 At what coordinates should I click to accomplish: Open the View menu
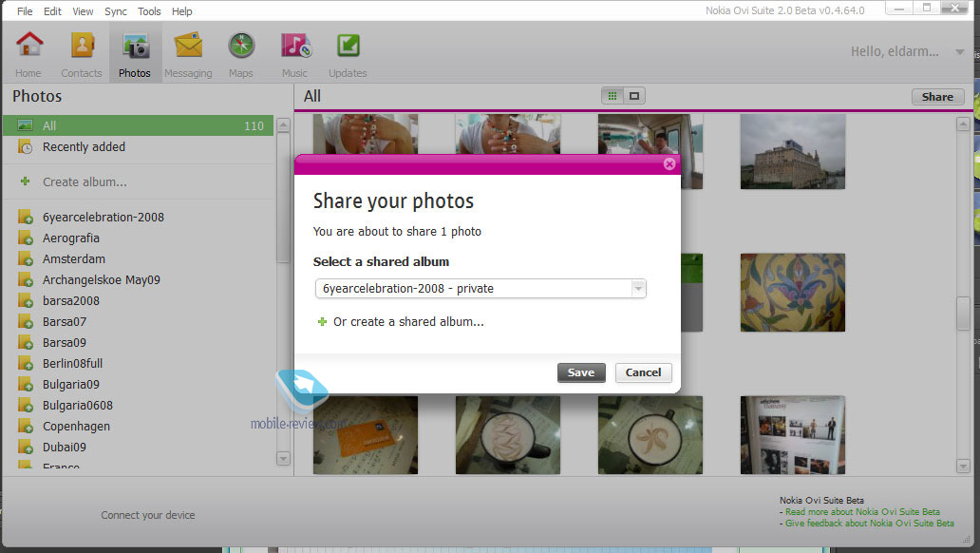[x=83, y=11]
